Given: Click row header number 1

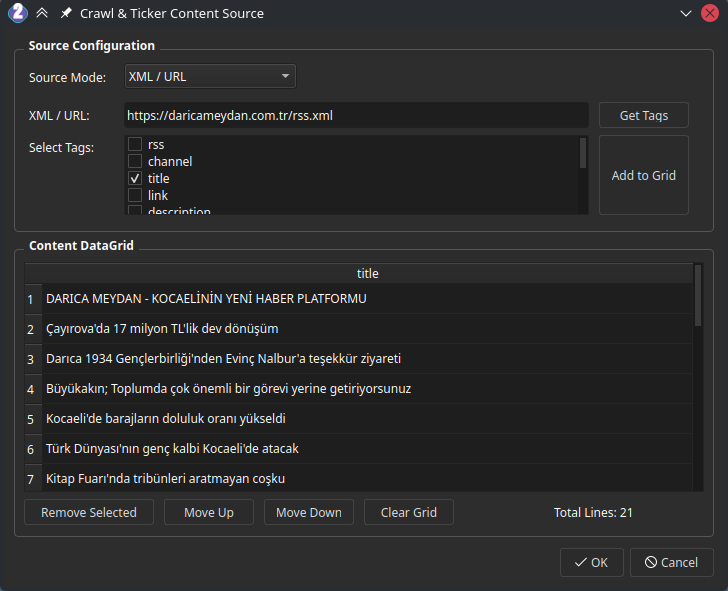Looking at the screenshot, I should (x=33, y=299).
